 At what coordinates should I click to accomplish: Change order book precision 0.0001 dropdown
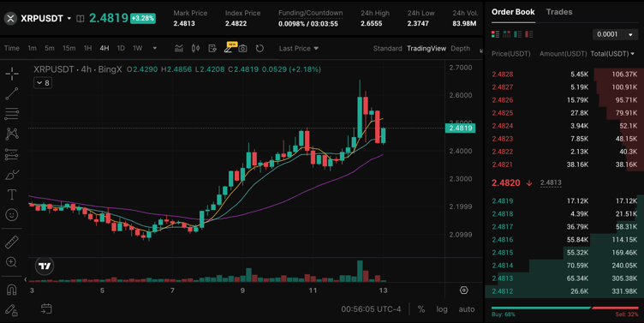point(615,34)
